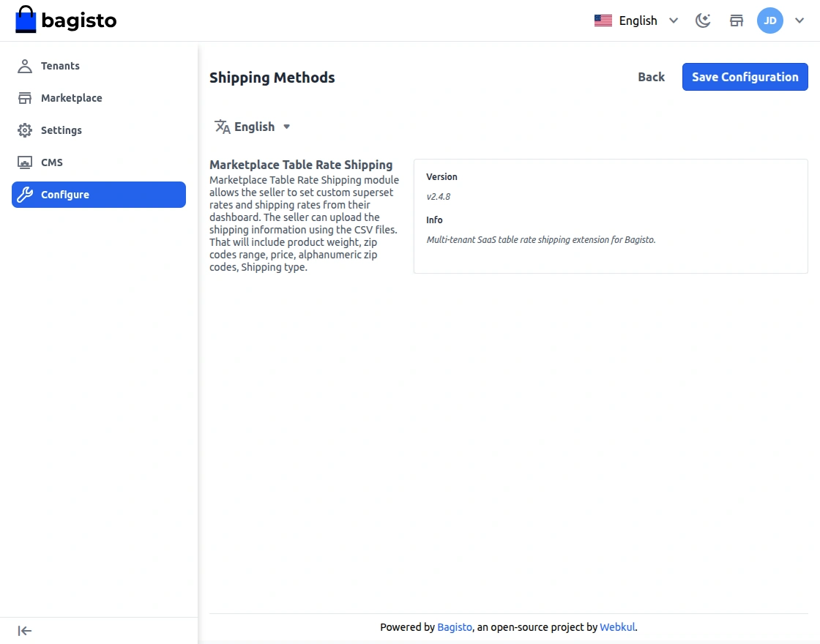This screenshot has width=820, height=644.
Task: Open the CMS menu item
Action: tap(99, 162)
